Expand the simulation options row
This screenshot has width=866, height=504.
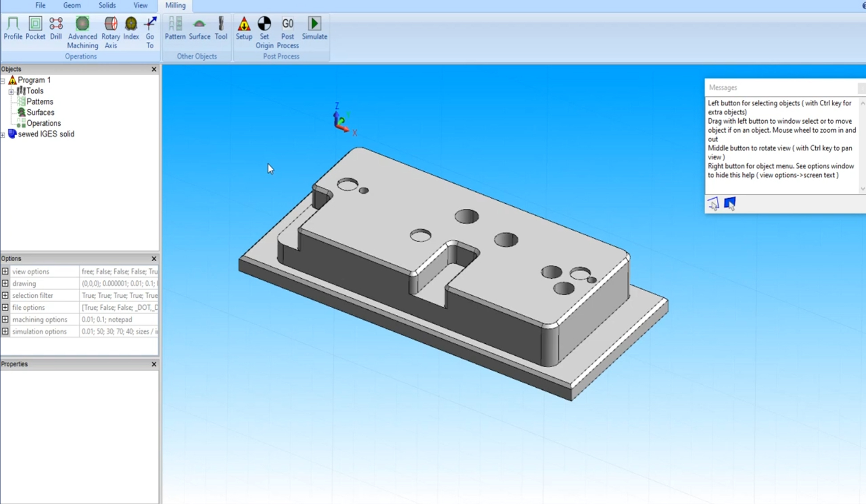point(5,331)
